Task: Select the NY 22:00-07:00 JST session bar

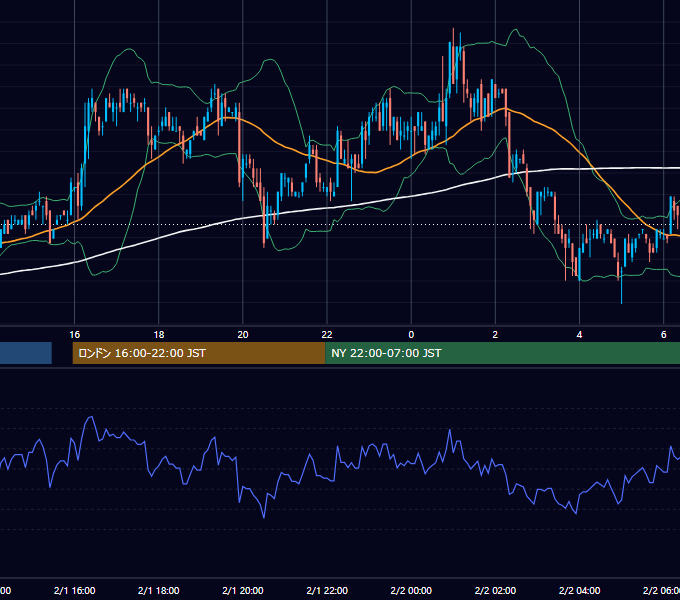Action: [502, 353]
